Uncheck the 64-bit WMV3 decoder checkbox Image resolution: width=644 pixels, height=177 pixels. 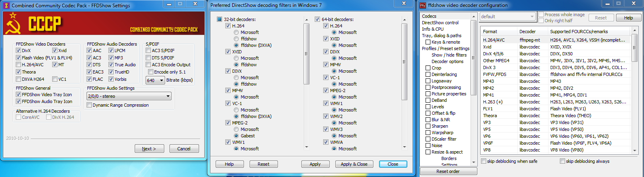(326, 129)
